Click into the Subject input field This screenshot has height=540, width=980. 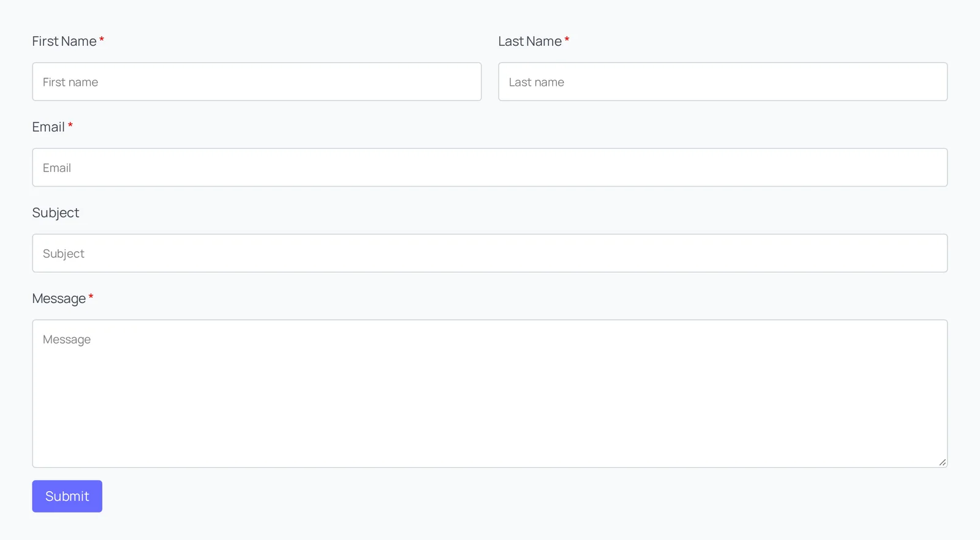(x=490, y=253)
